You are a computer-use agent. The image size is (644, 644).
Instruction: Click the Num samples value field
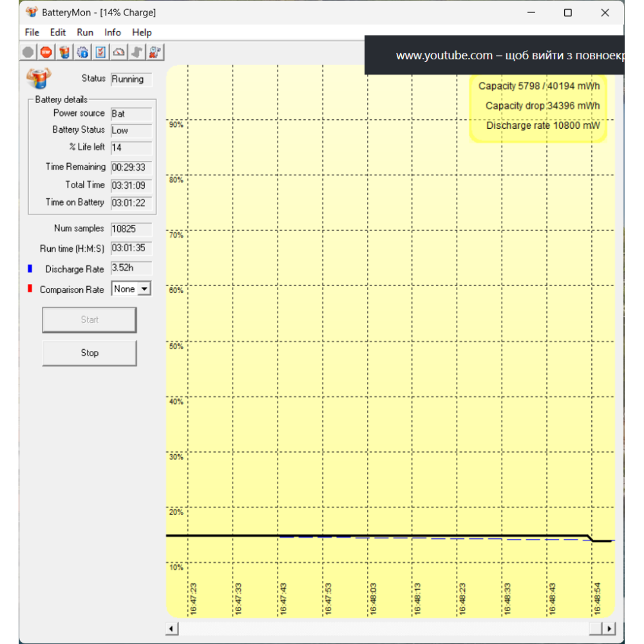coord(131,229)
